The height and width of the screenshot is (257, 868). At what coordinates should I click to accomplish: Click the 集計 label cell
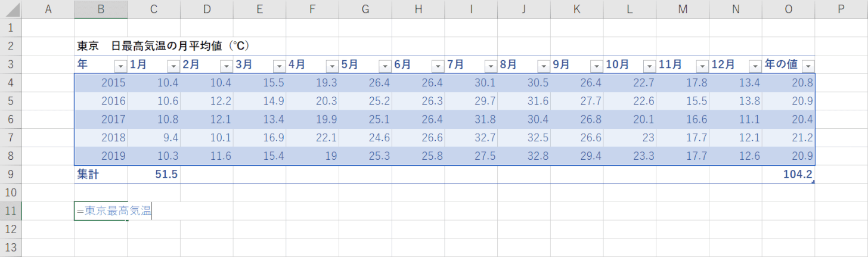click(101, 175)
